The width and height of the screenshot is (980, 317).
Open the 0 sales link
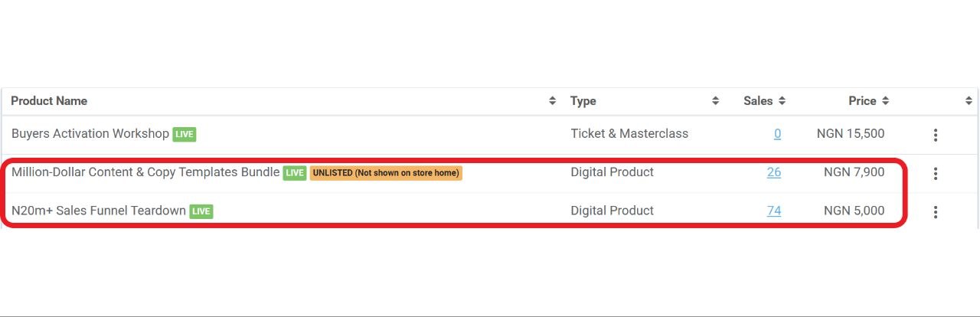point(778,134)
